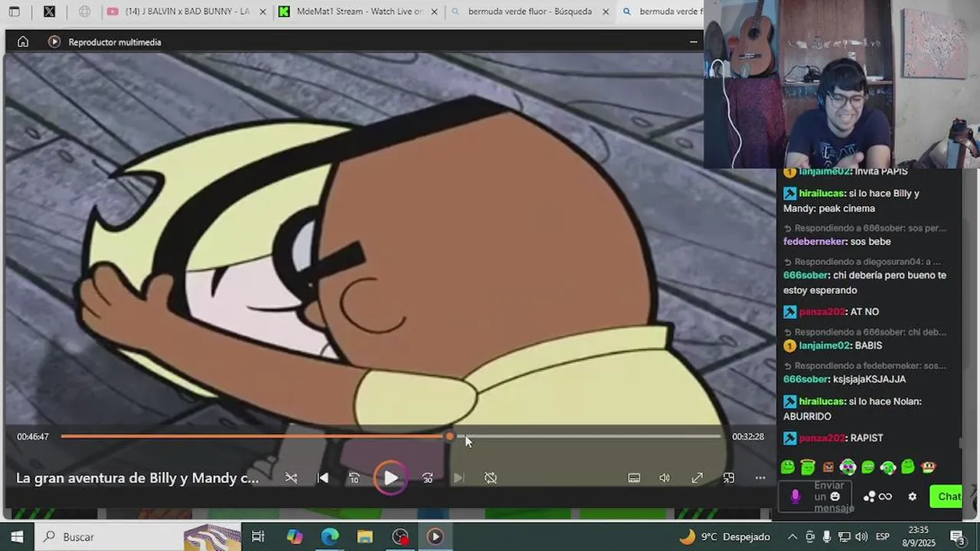Click username 666sober on the ksjsjajaKSJAJJA message
Viewport: 980px width, 551px height.
805,380
